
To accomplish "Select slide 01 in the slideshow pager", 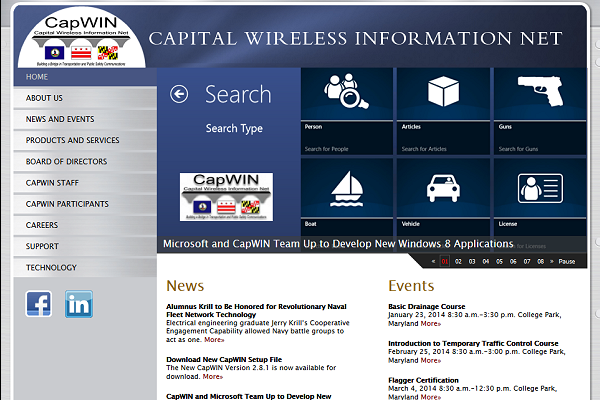I will coord(445,261).
